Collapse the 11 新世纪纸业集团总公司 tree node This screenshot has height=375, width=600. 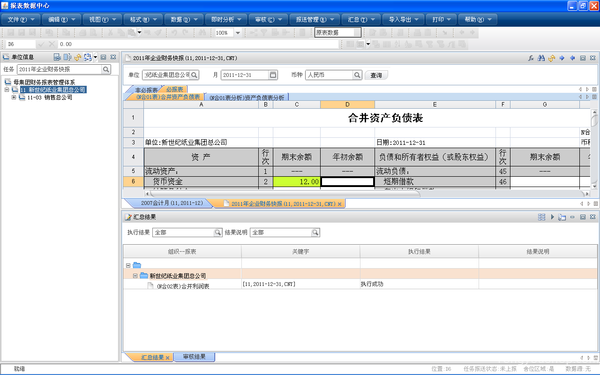(x=7, y=90)
